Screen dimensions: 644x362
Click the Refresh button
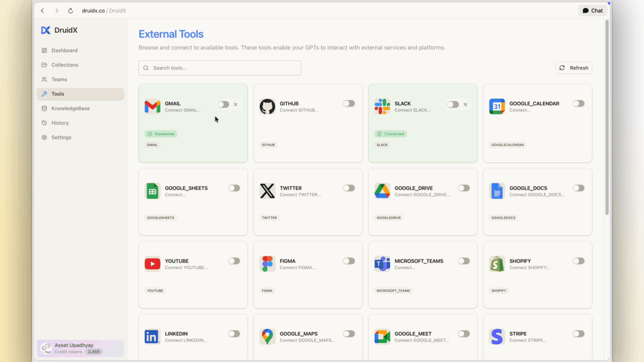click(573, 67)
